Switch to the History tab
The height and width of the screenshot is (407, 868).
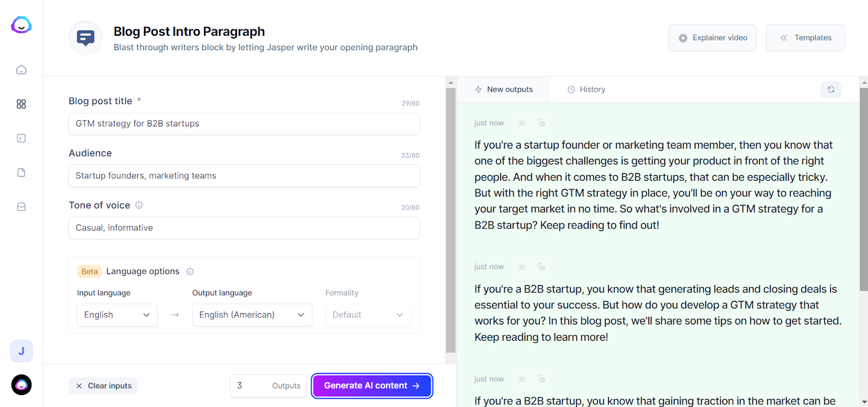586,90
